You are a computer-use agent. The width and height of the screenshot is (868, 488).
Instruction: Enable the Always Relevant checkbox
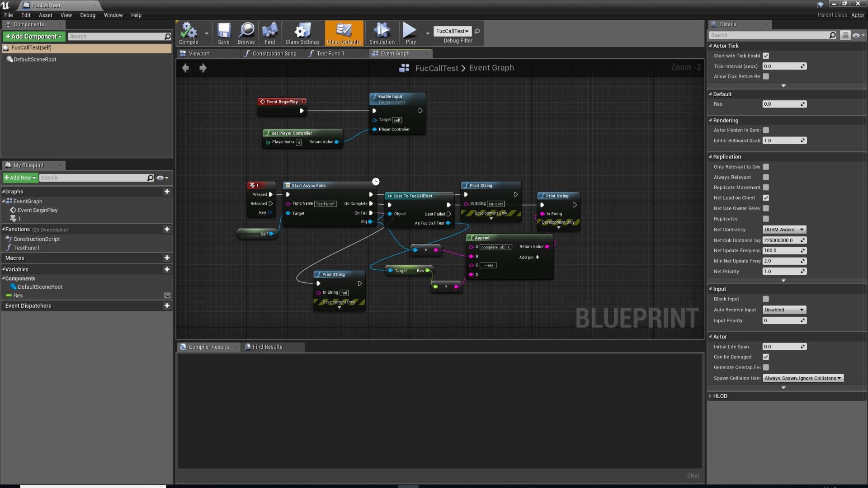(x=766, y=177)
